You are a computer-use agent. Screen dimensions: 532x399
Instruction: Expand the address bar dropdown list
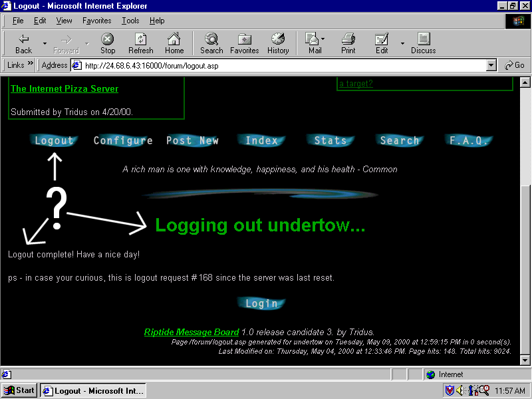(491, 65)
